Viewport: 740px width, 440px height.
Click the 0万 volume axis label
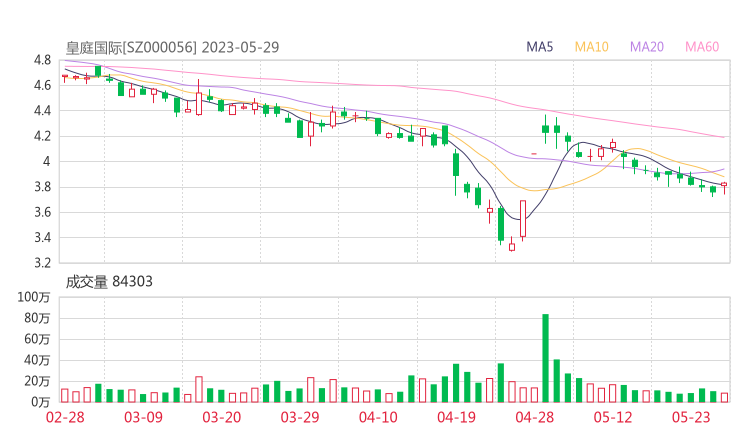[x=41, y=403]
